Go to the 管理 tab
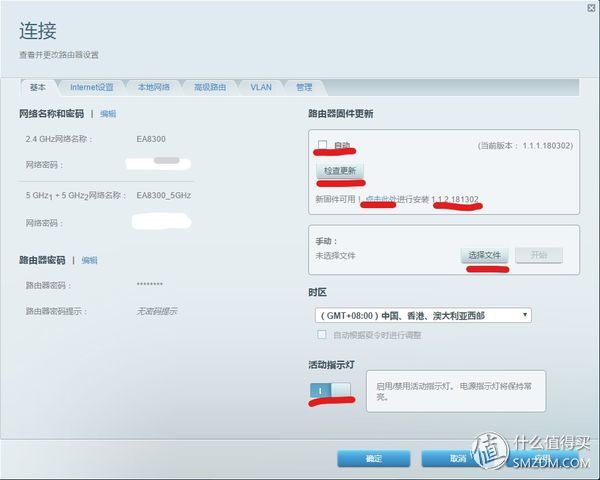600x480 pixels. [x=304, y=87]
